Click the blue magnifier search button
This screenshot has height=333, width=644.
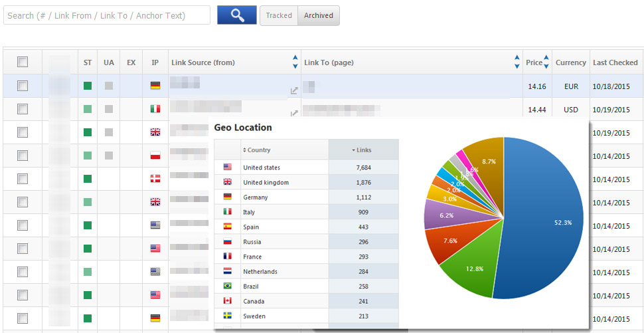[236, 15]
